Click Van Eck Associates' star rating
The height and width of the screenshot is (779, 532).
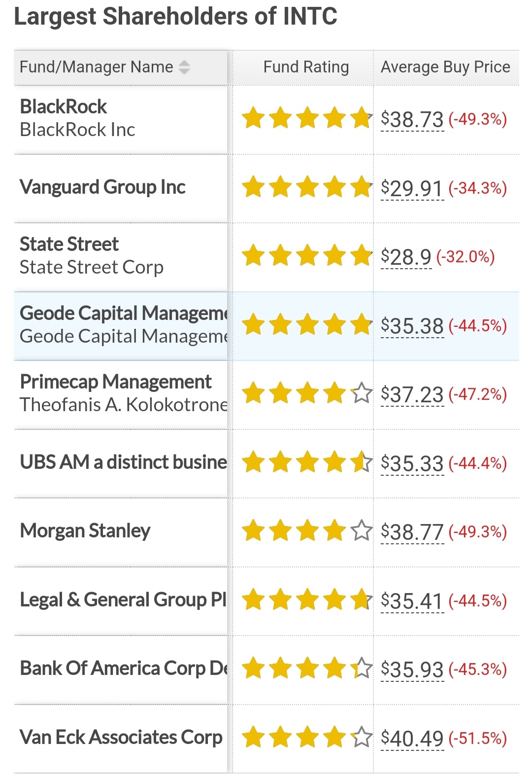[306, 738]
